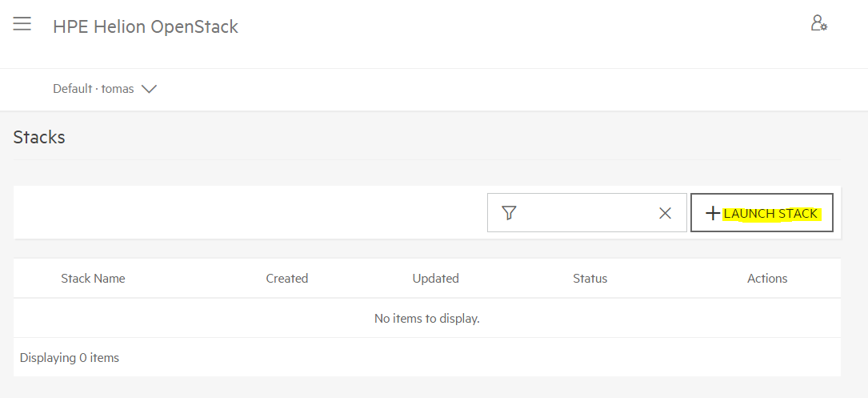Sort by the Updated column header
This screenshot has height=398, width=868.
(436, 278)
